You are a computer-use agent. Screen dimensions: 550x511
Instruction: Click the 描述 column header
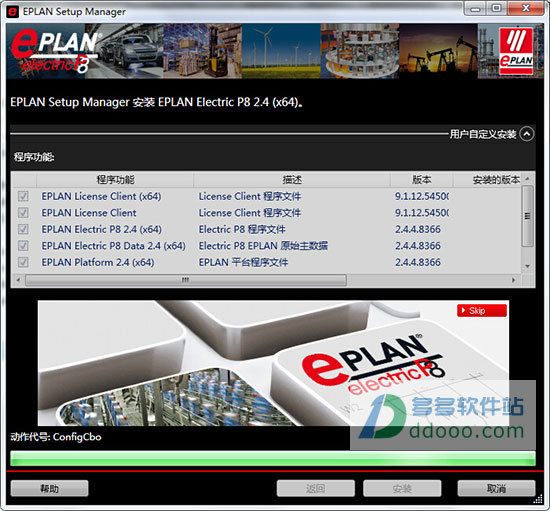coord(292,180)
